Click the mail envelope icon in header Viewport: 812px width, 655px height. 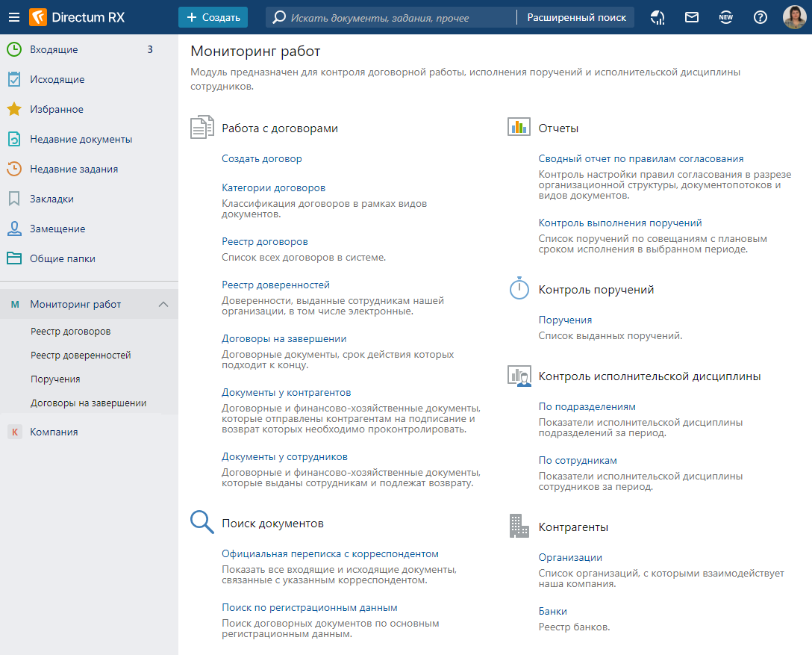coord(692,17)
